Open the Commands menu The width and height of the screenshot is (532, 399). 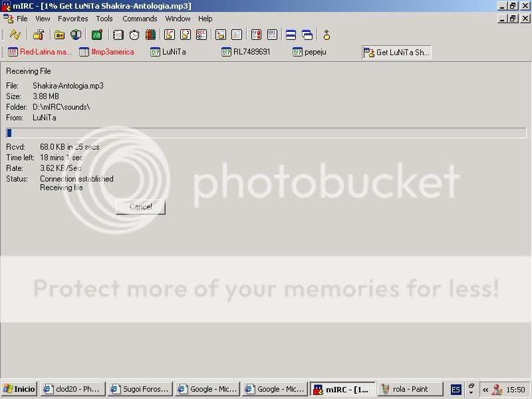(x=140, y=19)
